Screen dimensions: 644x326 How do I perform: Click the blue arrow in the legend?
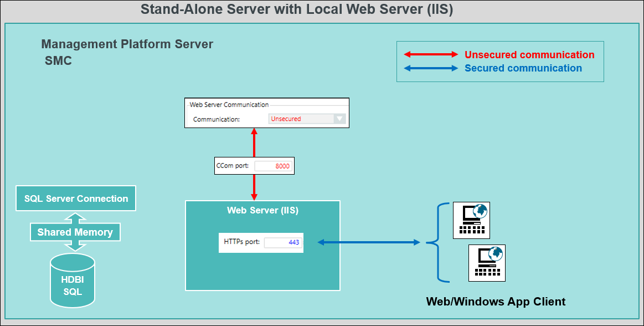[x=431, y=68]
